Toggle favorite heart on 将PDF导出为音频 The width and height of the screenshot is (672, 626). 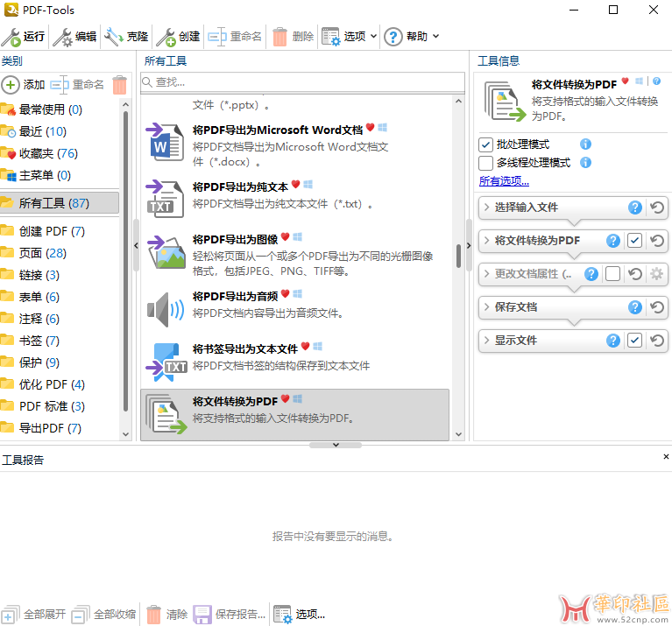tap(285, 293)
